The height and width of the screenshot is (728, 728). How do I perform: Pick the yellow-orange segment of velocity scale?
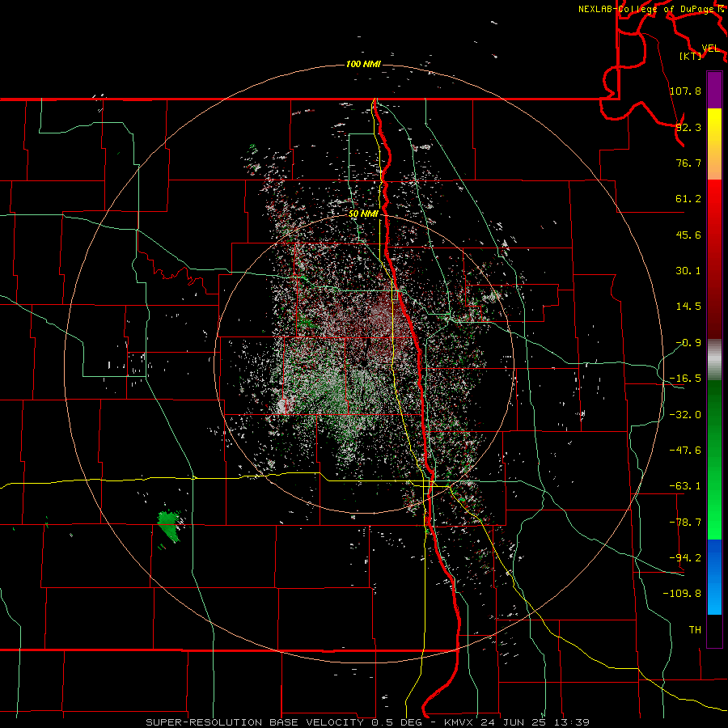click(x=714, y=144)
